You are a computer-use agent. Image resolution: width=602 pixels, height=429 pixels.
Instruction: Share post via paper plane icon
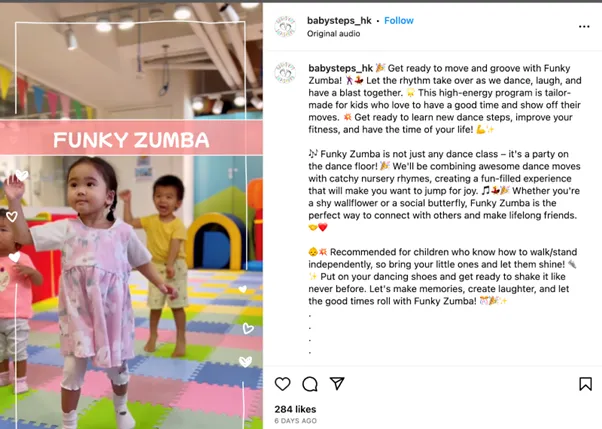pos(337,383)
